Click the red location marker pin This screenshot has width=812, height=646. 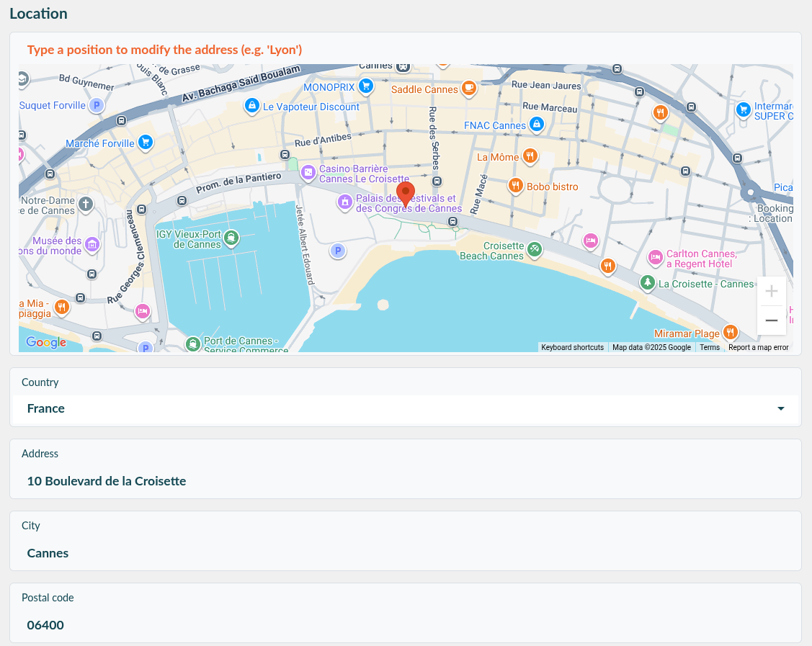406,194
